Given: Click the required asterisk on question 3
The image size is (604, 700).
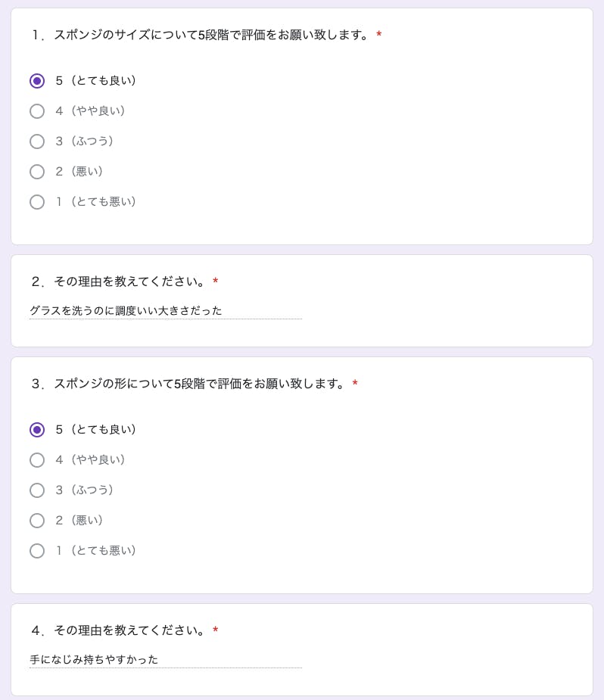Looking at the screenshot, I should coord(355,384).
